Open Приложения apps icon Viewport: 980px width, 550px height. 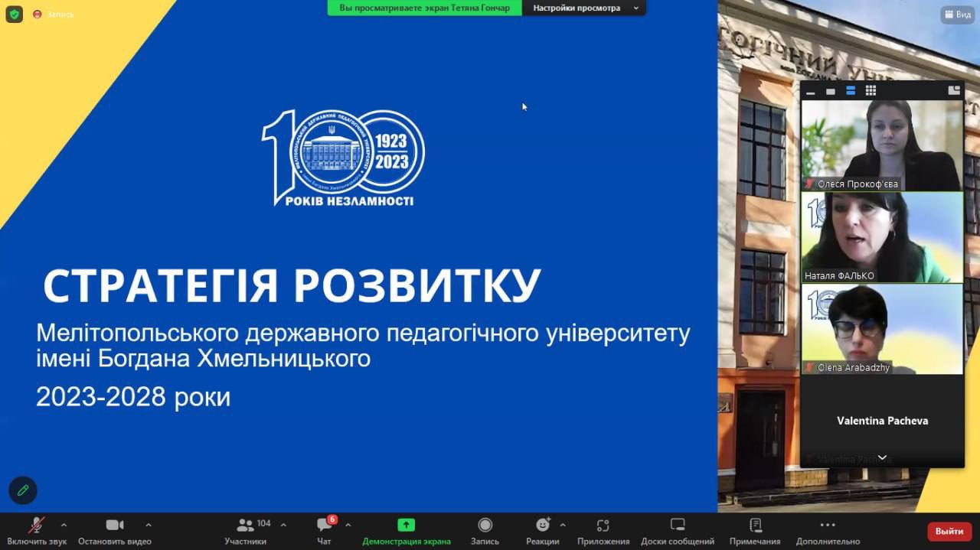[603, 525]
